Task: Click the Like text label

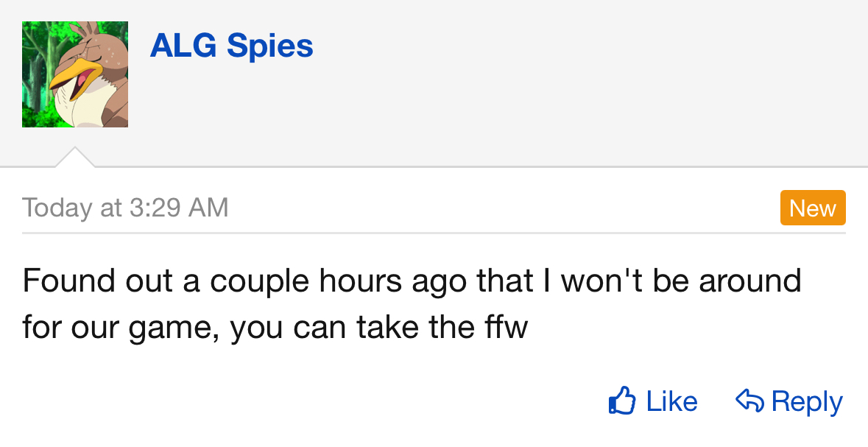Action: 671,401
